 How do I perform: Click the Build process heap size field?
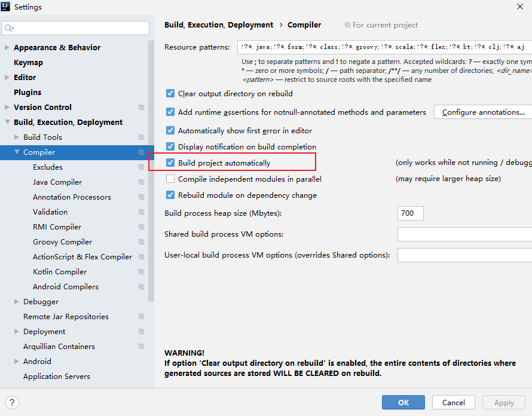410,213
